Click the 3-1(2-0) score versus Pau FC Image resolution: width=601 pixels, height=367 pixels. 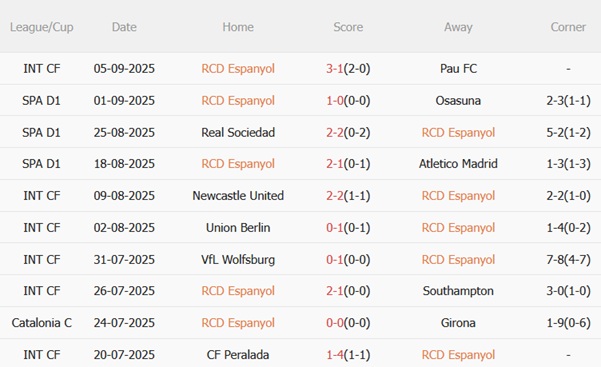[348, 69]
